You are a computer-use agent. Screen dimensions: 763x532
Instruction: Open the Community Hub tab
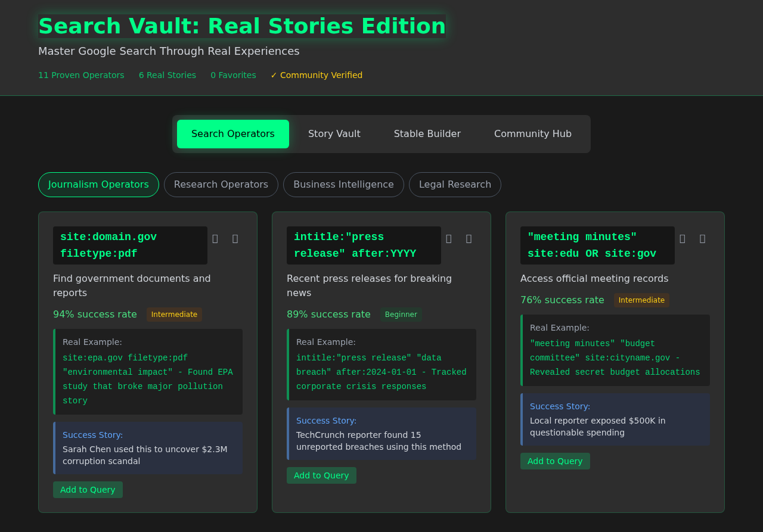532,133
